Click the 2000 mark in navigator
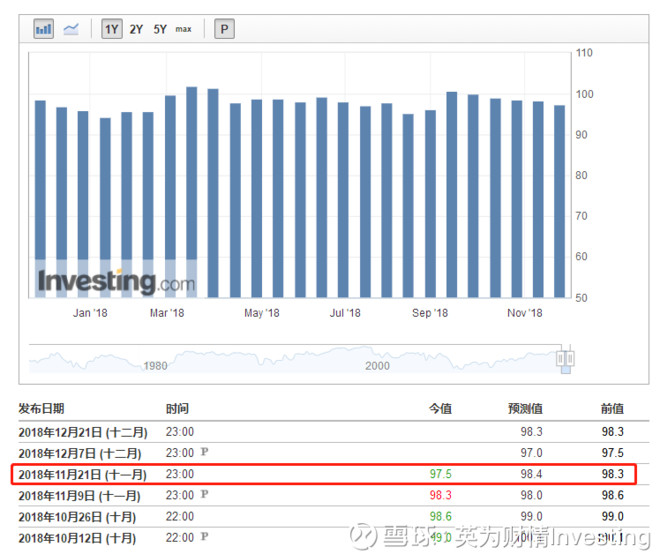660x554 pixels. [x=377, y=366]
